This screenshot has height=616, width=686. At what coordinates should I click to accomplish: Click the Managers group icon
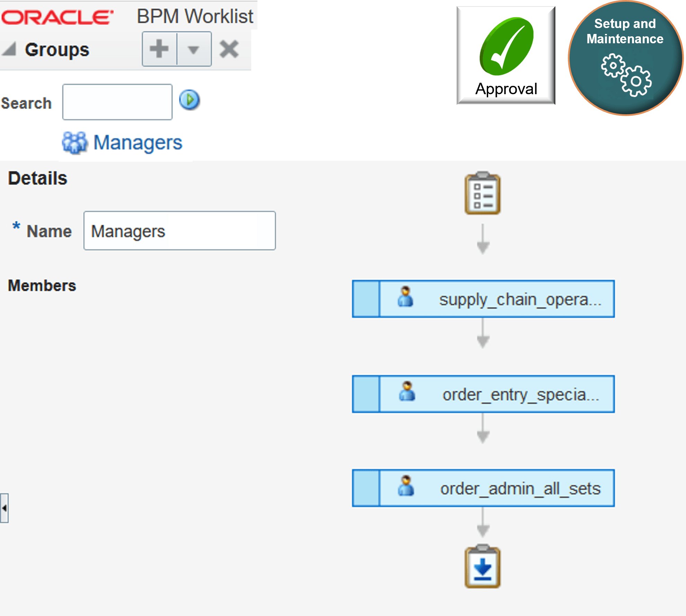pos(75,141)
